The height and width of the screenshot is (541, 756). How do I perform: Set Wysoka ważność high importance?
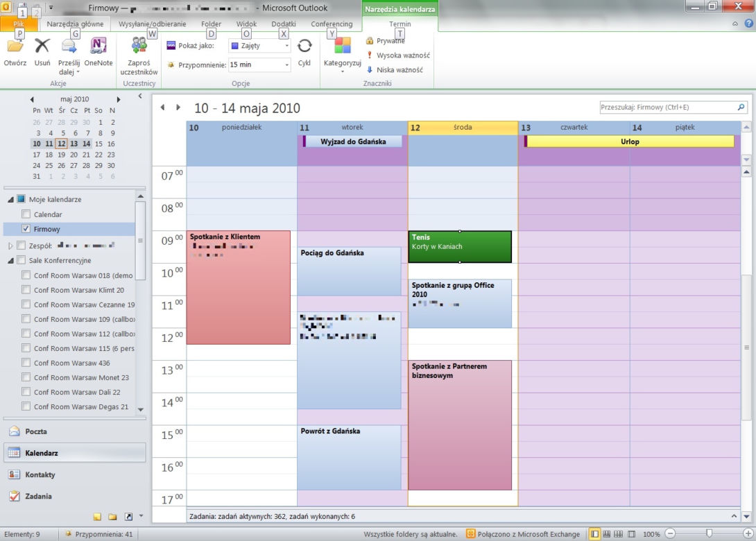point(398,55)
